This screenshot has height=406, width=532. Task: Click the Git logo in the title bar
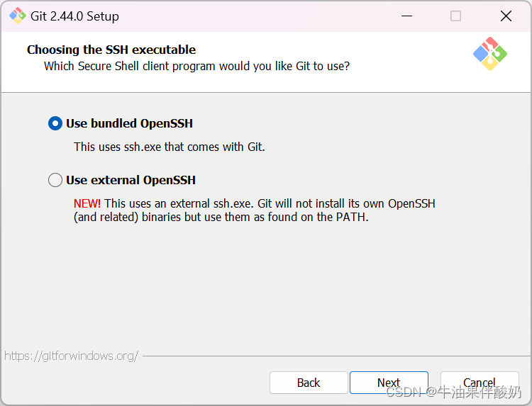coord(17,16)
